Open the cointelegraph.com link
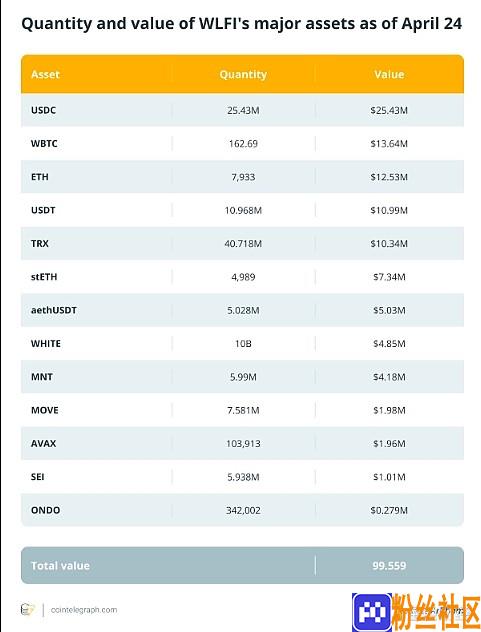Image resolution: width=481 pixels, height=632 pixels. point(84,609)
